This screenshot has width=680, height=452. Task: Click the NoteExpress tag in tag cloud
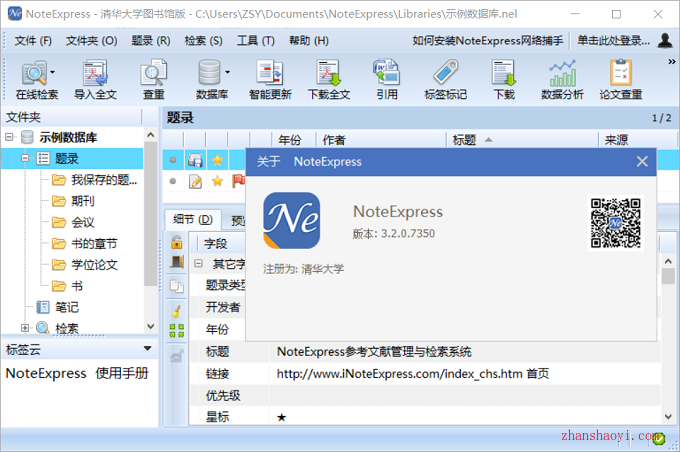point(46,373)
